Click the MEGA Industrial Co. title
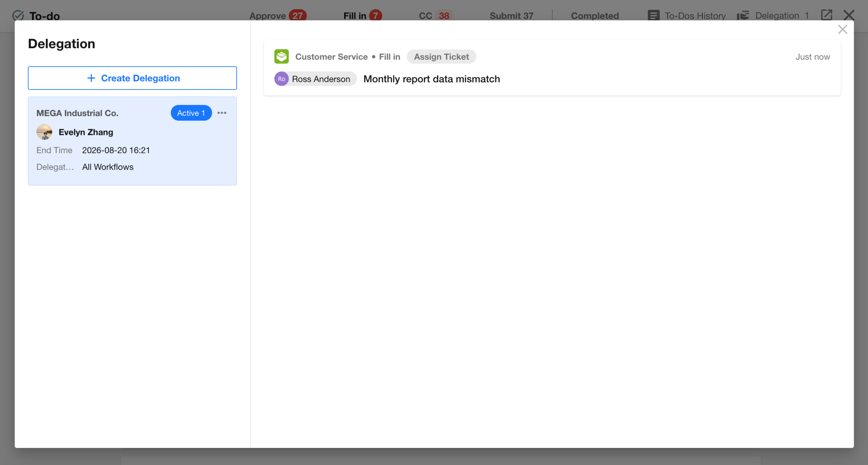The width and height of the screenshot is (868, 465). click(x=77, y=113)
